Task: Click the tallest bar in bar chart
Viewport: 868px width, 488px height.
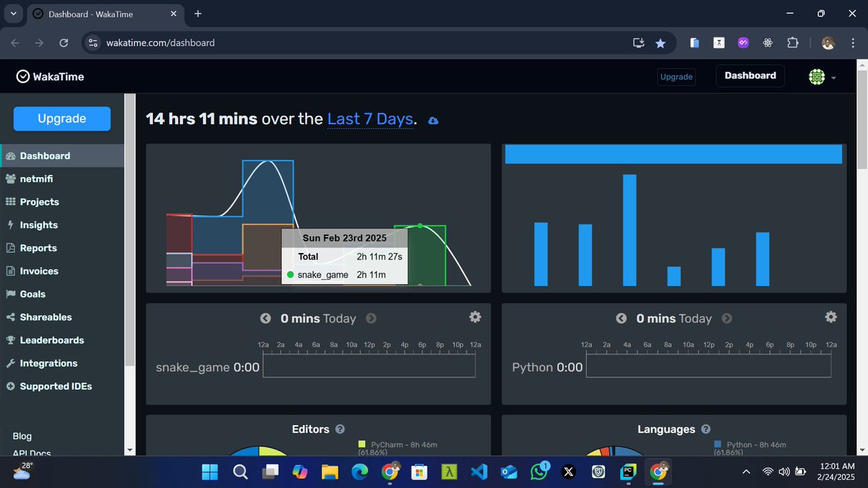Action: (629, 230)
